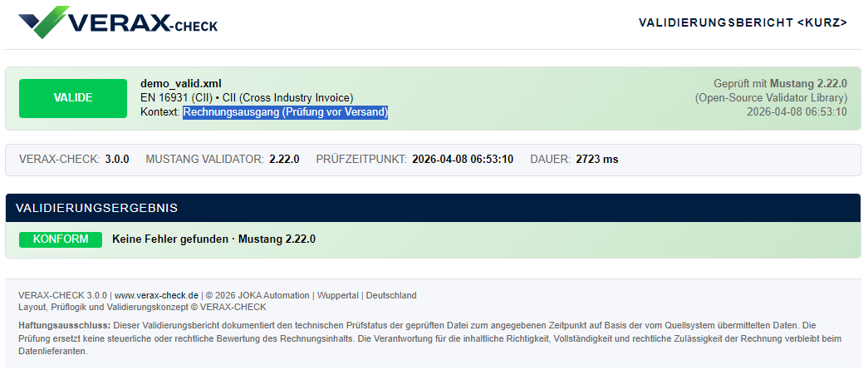The image size is (868, 370).
Task: Click the MUSTANG VALIDATOR value 2.22.0
Action: (285, 160)
